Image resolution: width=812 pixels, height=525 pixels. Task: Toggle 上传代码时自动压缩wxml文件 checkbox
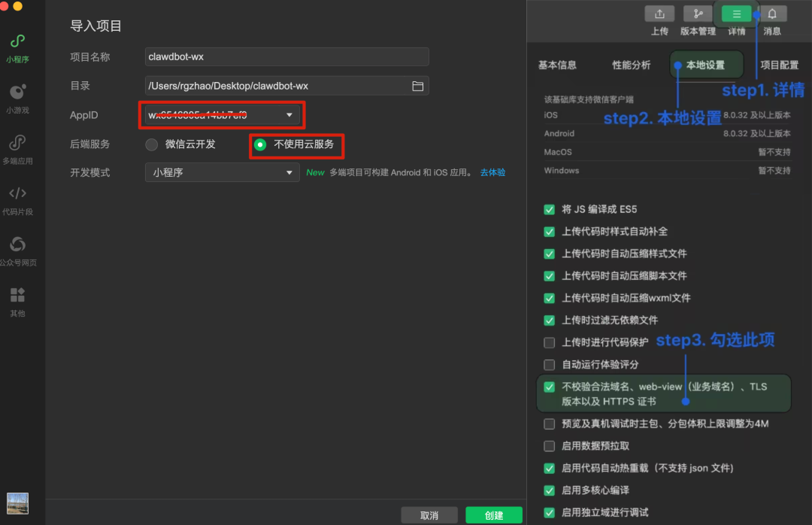[550, 298]
